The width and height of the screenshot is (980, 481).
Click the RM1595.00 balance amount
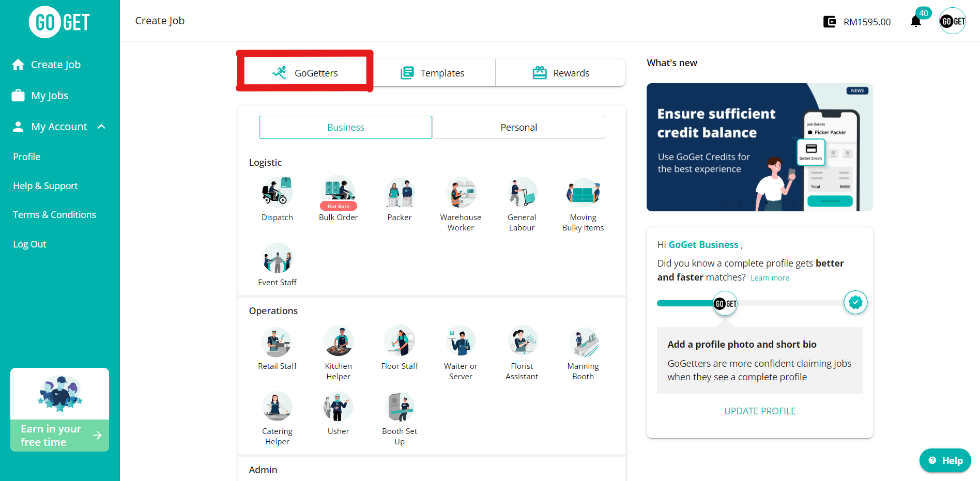[x=867, y=22]
